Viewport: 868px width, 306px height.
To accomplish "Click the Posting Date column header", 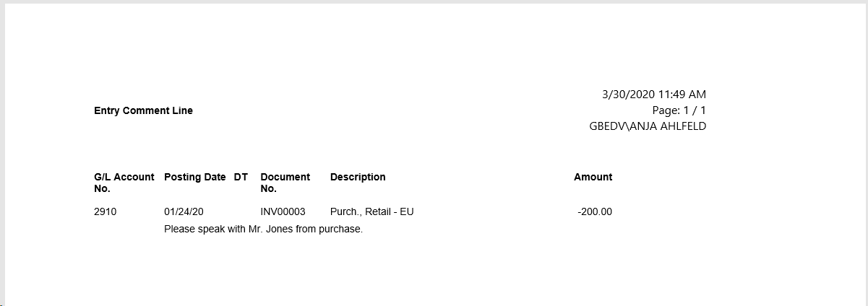I will pyautogui.click(x=195, y=177).
